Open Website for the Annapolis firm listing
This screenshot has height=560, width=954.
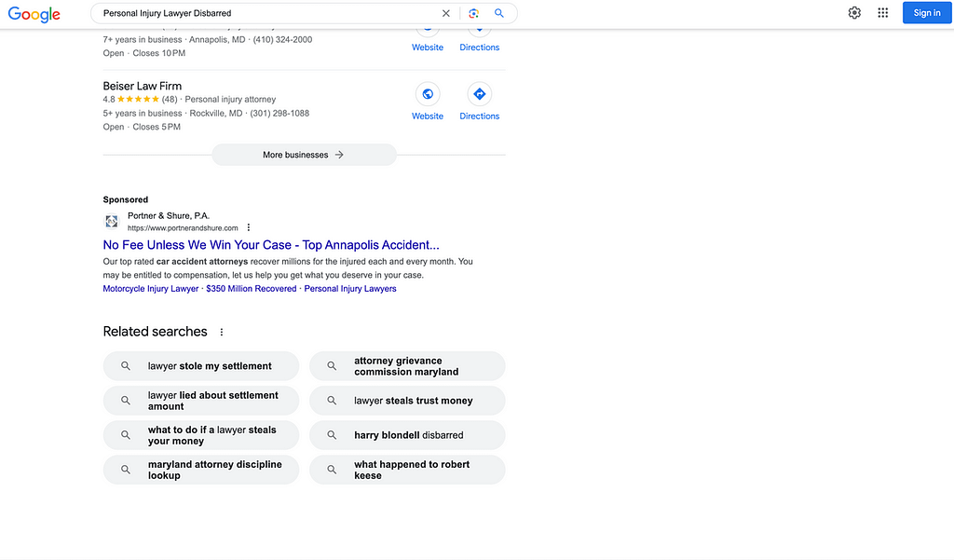(x=427, y=47)
